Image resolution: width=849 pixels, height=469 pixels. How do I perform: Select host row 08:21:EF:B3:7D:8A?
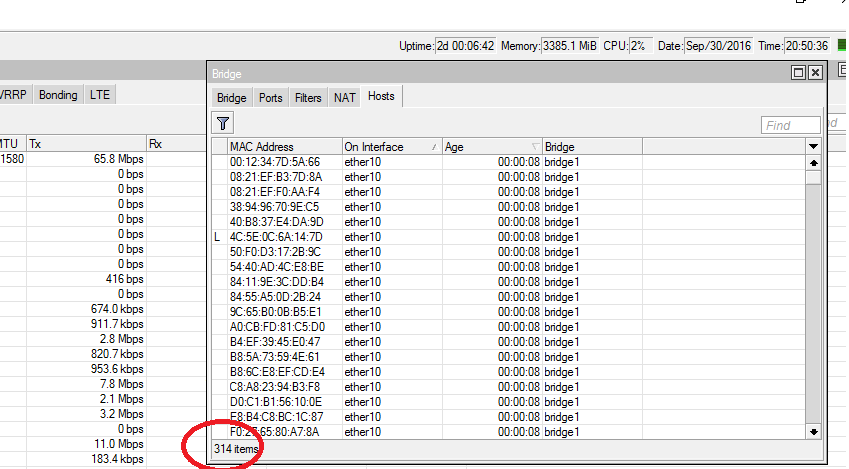tap(508, 177)
